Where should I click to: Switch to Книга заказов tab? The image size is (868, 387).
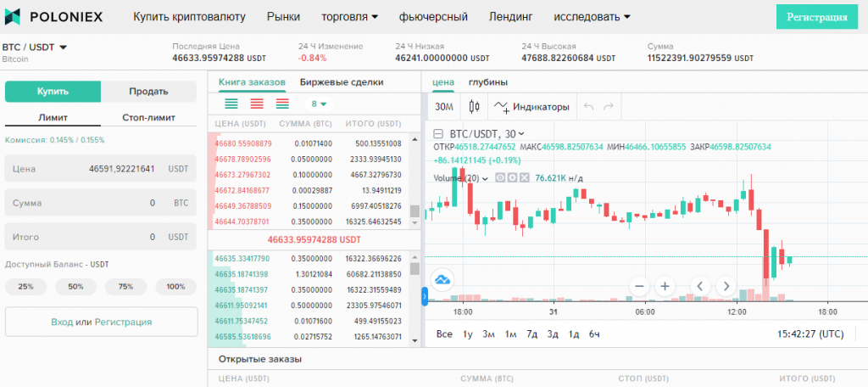252,82
